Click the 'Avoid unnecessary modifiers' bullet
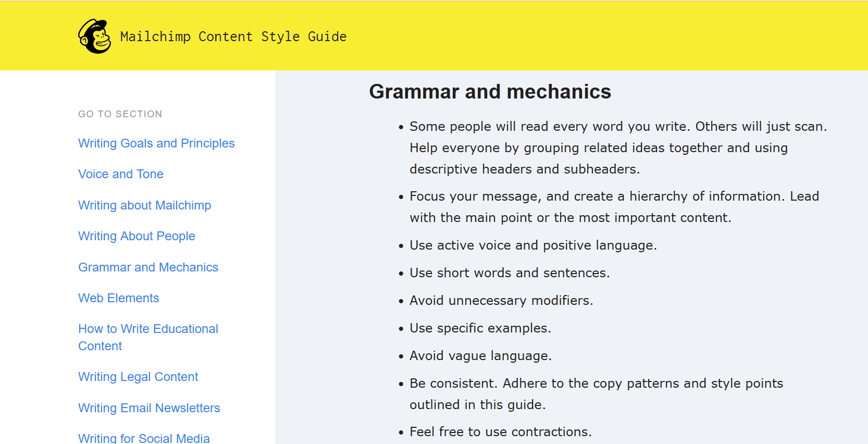This screenshot has width=868, height=444. pos(501,301)
